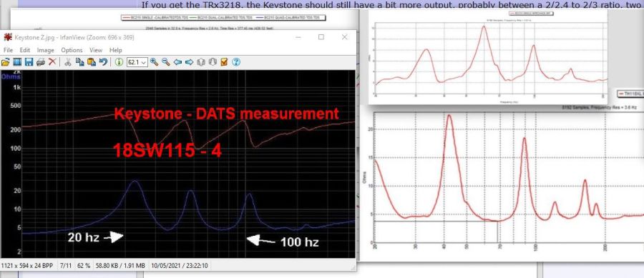Image resolution: width=644 pixels, height=278 pixels.
Task: Minimize the IrfanView window
Action: (298, 37)
